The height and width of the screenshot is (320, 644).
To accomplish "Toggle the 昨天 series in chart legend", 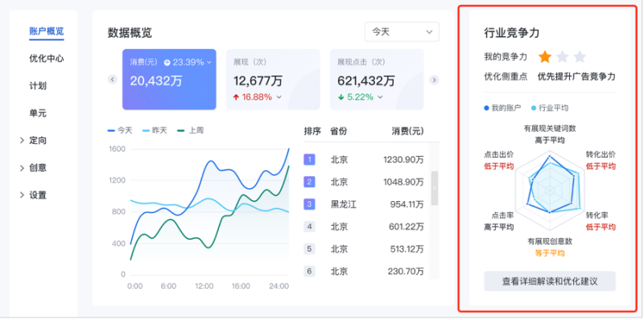I will (x=155, y=130).
